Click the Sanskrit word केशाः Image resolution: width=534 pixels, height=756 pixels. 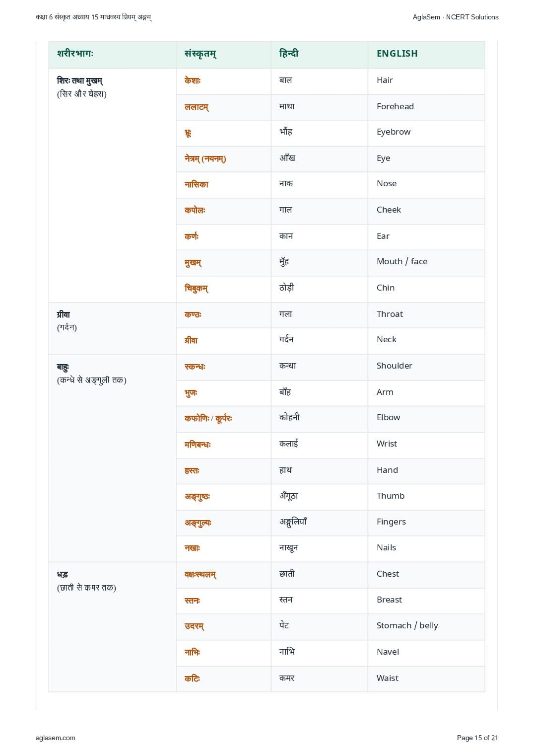193,80
